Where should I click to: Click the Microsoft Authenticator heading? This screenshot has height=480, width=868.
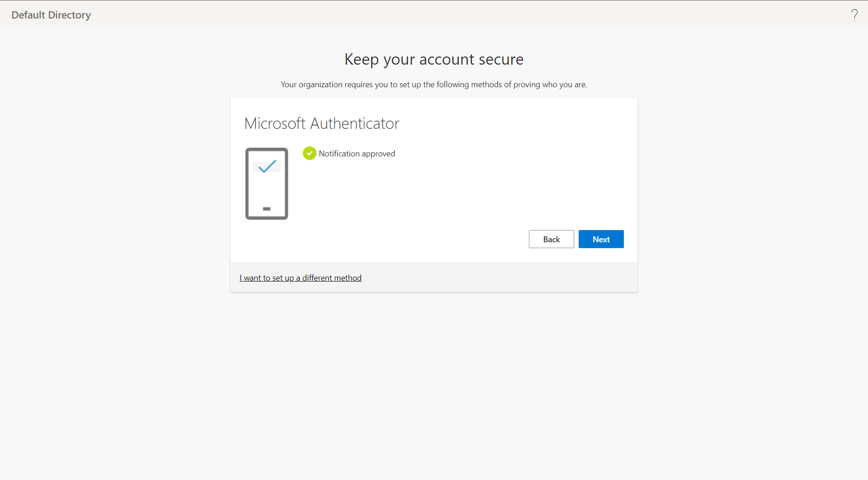pos(321,123)
